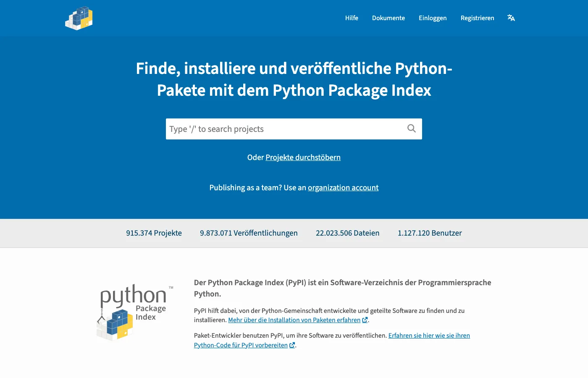Click the text Publishing as a team?
Viewport: 588px width, 378px height.
[245, 188]
